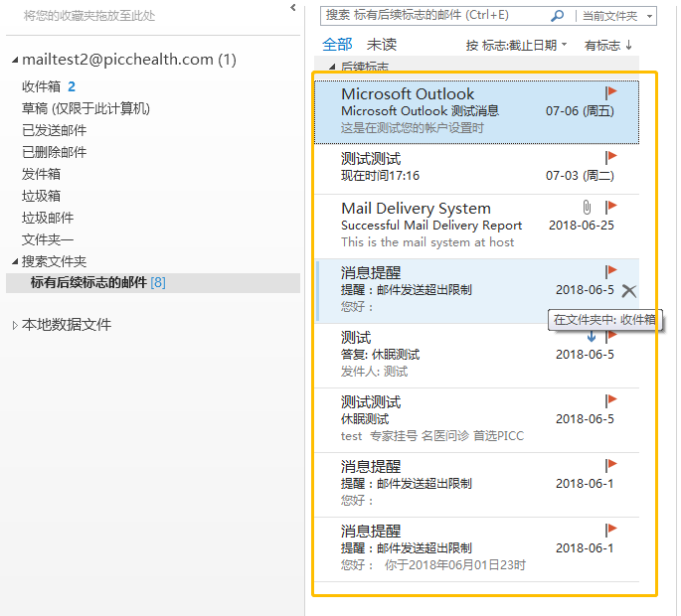Viewport: 681px width, 616px height.
Task: Click the mail search input field
Action: click(435, 16)
